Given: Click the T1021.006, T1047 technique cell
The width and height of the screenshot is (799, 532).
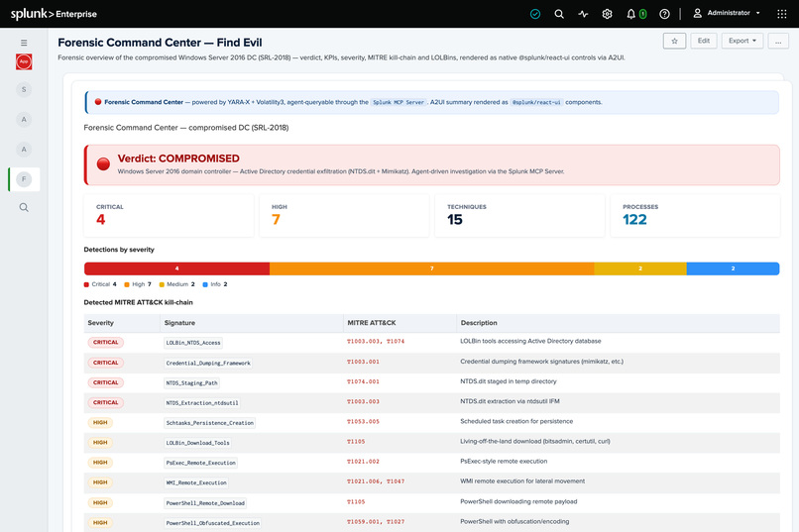Looking at the screenshot, I should coord(376,481).
